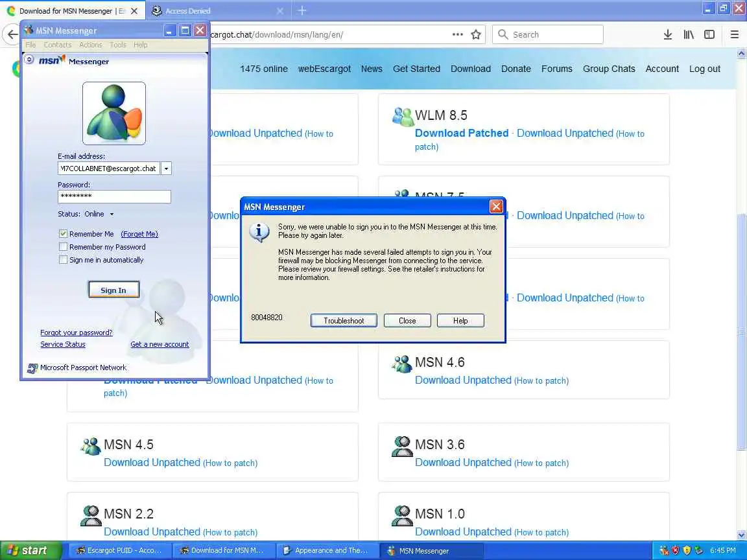The width and height of the screenshot is (747, 560).
Task: Open the Firefox library icon
Action: coord(689,34)
